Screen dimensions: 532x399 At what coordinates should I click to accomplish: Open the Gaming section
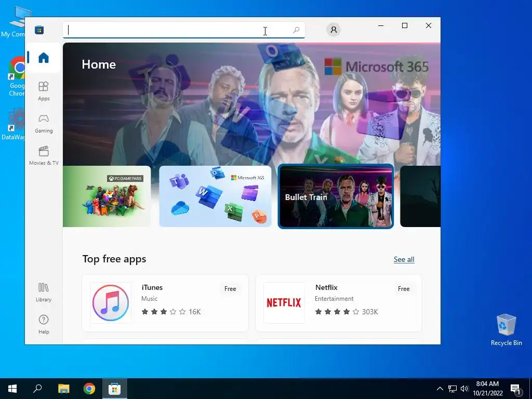[44, 123]
